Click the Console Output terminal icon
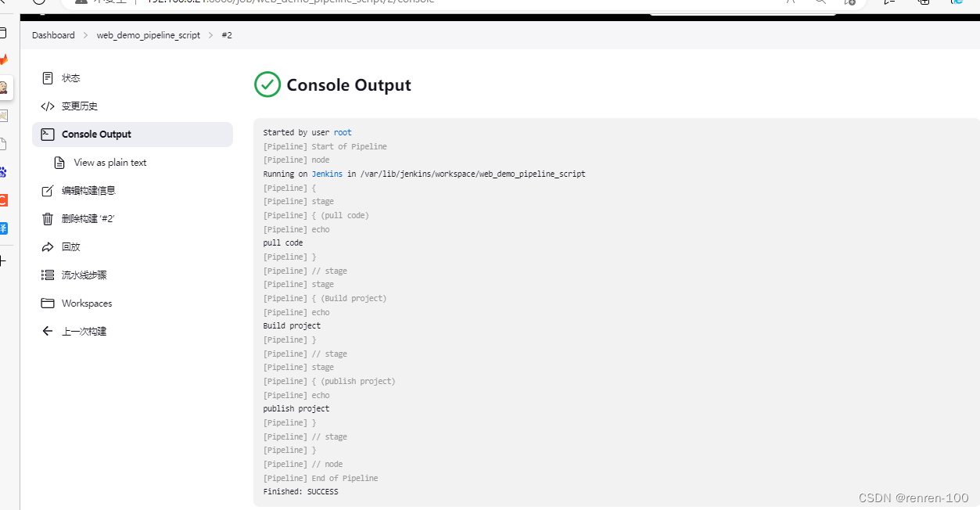 coord(48,135)
